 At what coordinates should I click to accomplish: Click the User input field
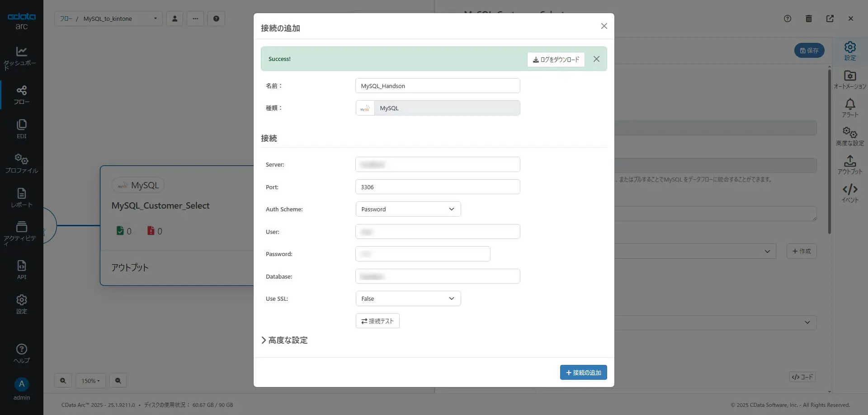tap(438, 232)
